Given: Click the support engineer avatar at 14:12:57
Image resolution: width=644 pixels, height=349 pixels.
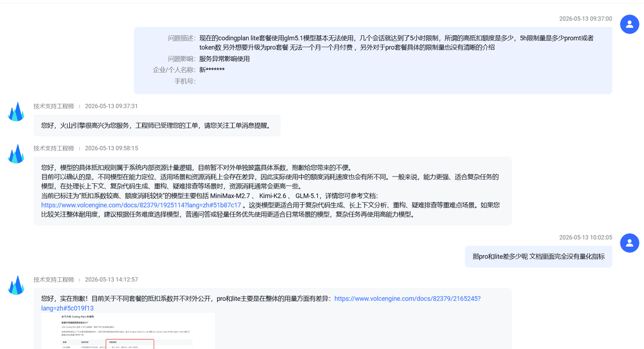Looking at the screenshot, I should tap(16, 285).
